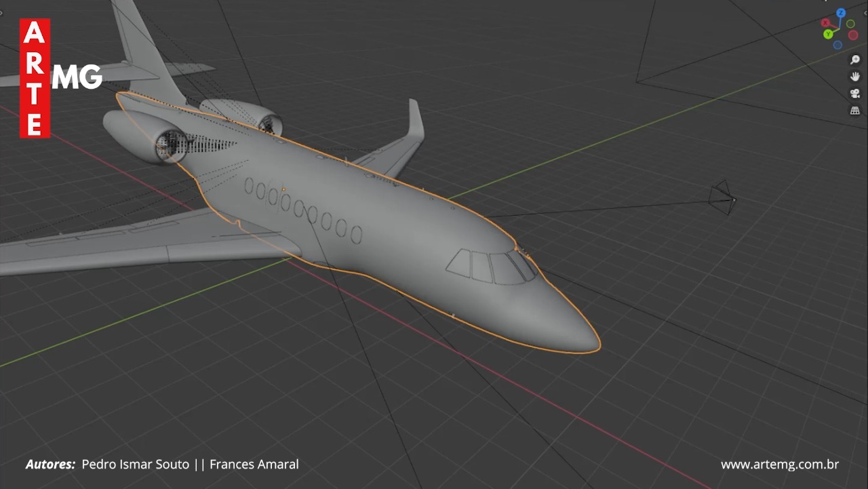The image size is (868, 489).
Task: Snap view to negative X hollow red circle
Action: coord(853,35)
